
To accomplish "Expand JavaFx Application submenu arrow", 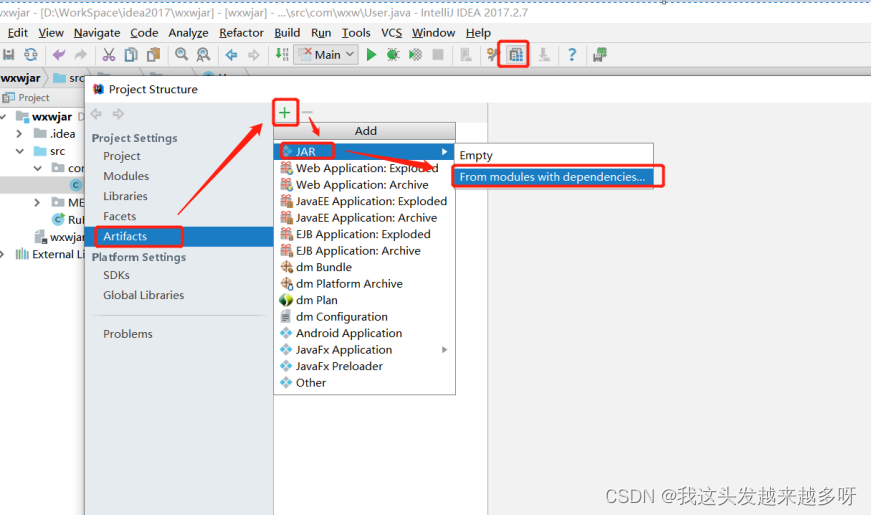I will (444, 350).
